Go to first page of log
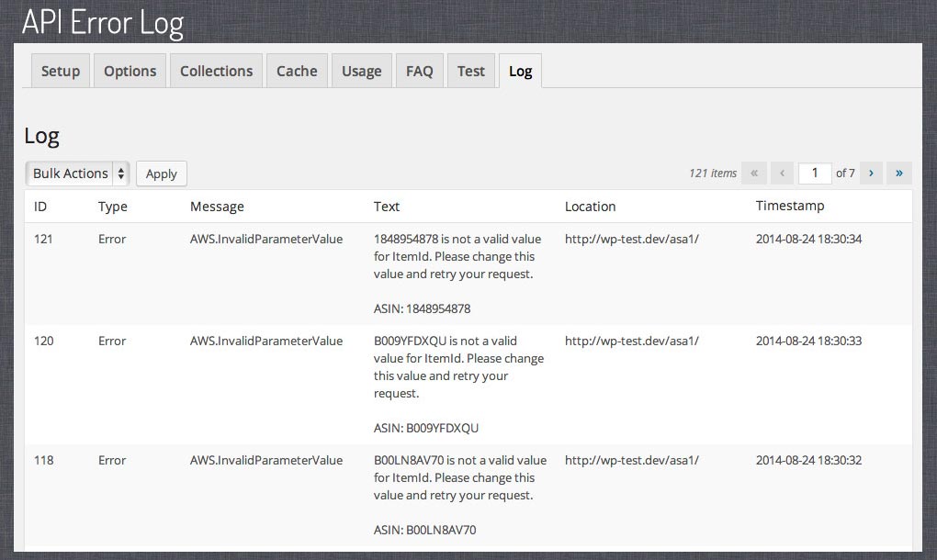This screenshot has width=937, height=560. [x=754, y=174]
